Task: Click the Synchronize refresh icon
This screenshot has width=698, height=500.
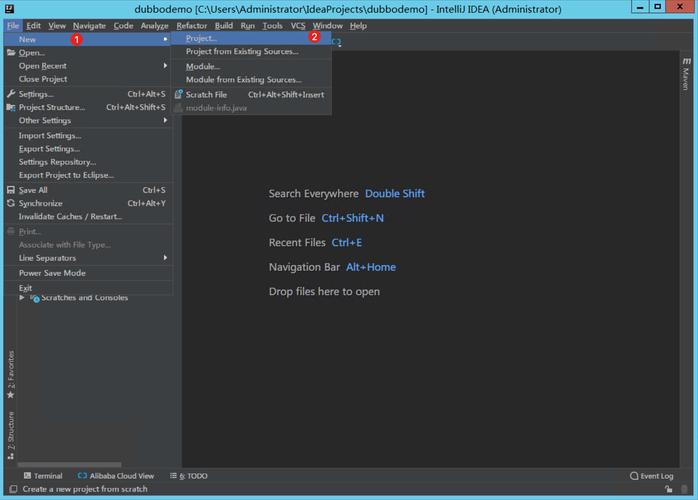Action: pyautogui.click(x=11, y=203)
